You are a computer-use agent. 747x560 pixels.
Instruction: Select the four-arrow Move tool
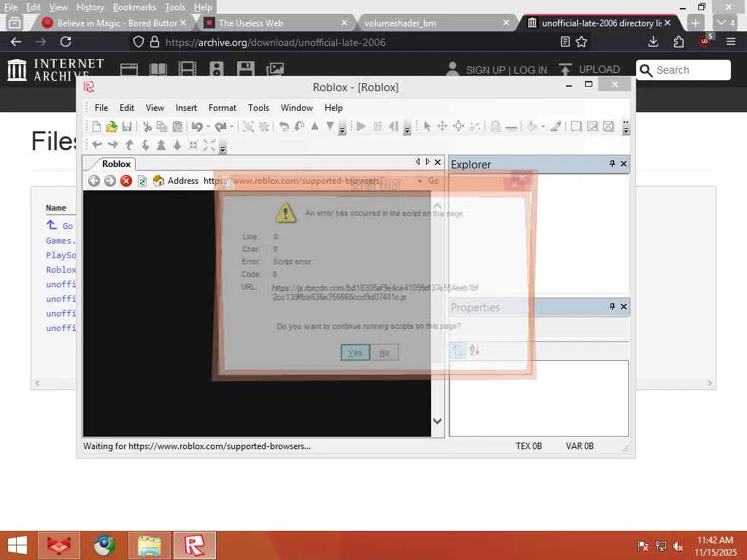tap(443, 126)
